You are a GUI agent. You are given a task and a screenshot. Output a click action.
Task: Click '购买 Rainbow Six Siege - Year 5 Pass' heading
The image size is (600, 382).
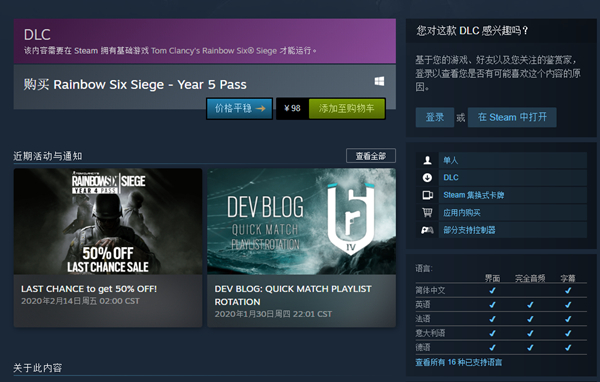(x=135, y=85)
